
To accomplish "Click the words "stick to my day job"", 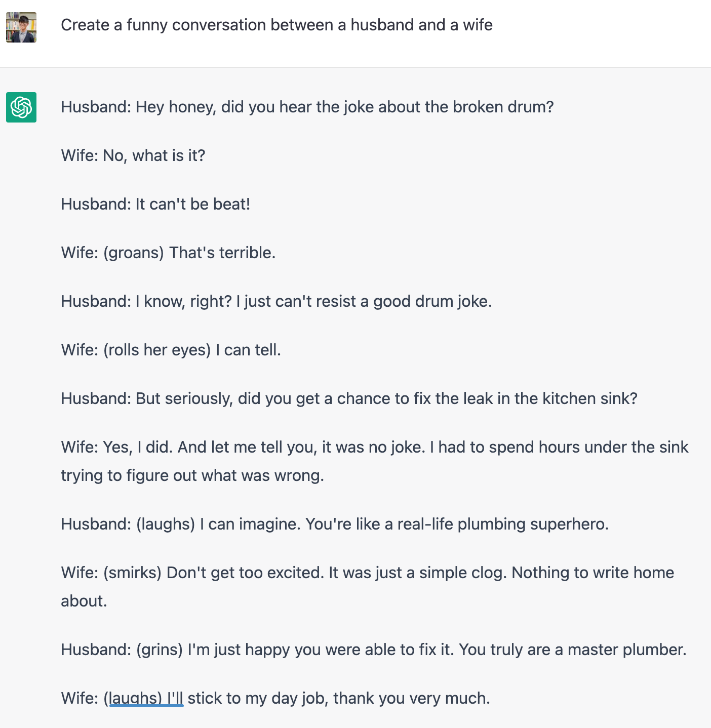I will pos(257,698).
